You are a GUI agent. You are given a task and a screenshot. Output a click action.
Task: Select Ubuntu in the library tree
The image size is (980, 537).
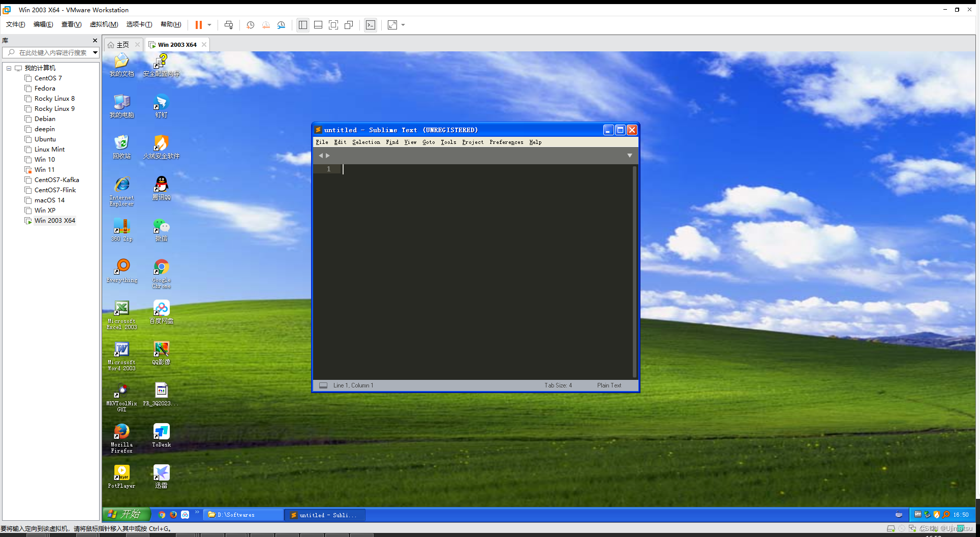[45, 139]
